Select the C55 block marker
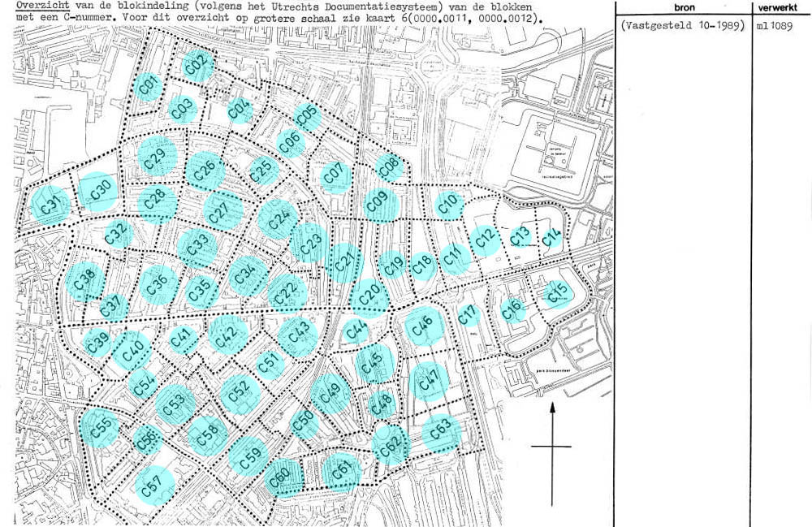The height and width of the screenshot is (527, 812). (x=101, y=428)
